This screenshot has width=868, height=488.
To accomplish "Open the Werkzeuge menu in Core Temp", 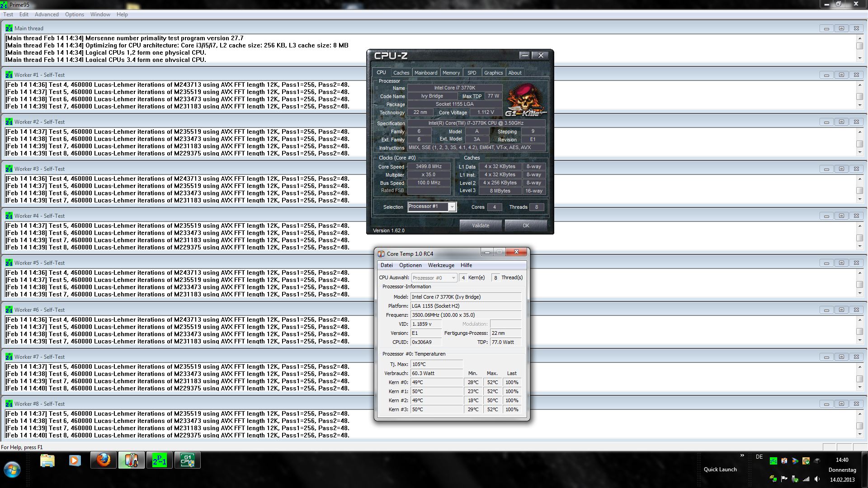I will coord(441,265).
